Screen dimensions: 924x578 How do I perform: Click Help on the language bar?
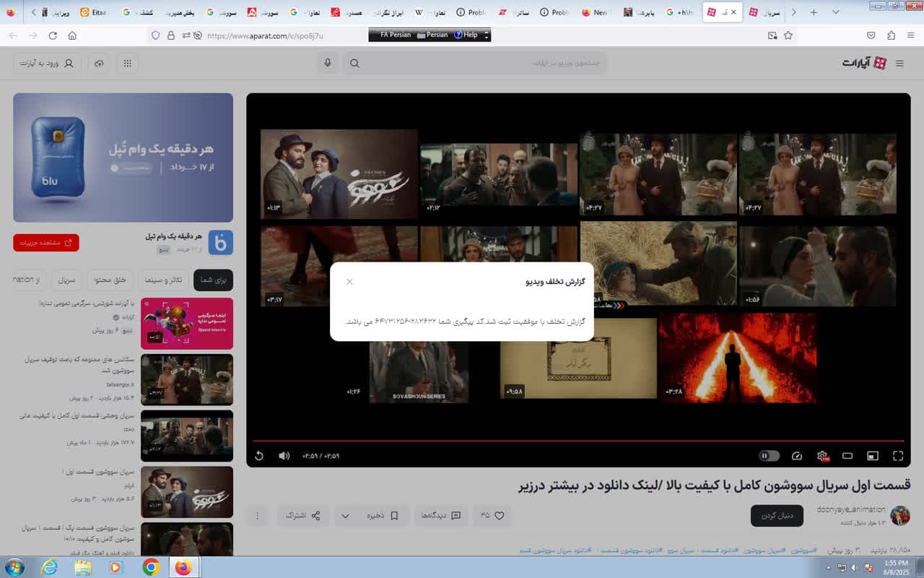pyautogui.click(x=466, y=35)
